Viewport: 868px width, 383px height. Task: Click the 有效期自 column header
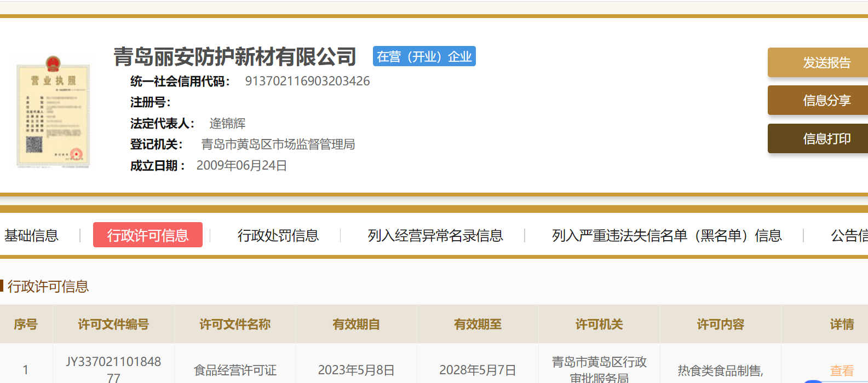point(357,324)
